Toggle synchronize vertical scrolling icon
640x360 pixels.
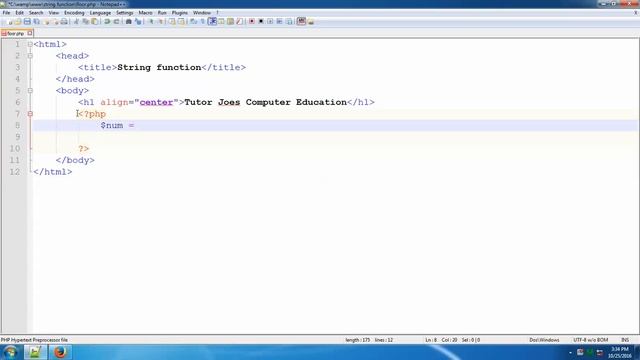tap(172, 21)
